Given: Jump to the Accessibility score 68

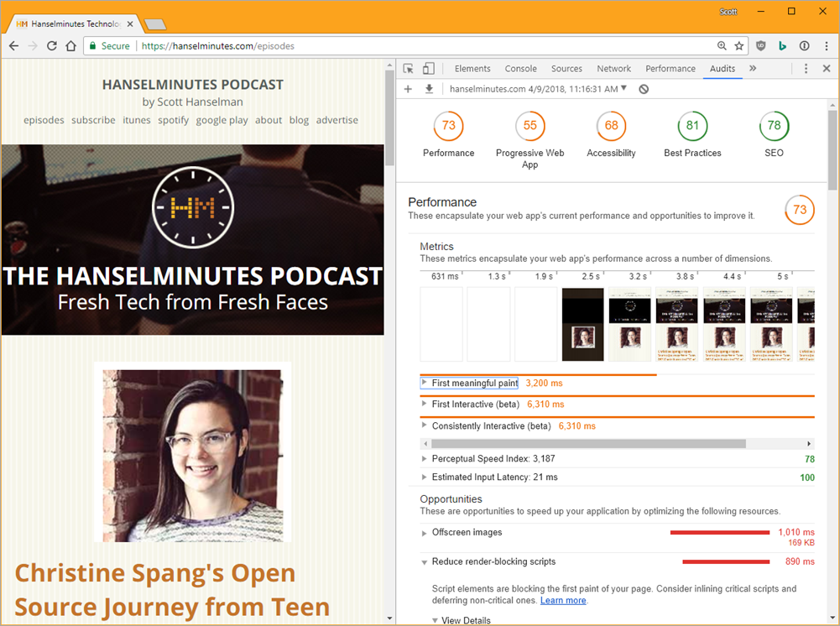Looking at the screenshot, I should (611, 126).
